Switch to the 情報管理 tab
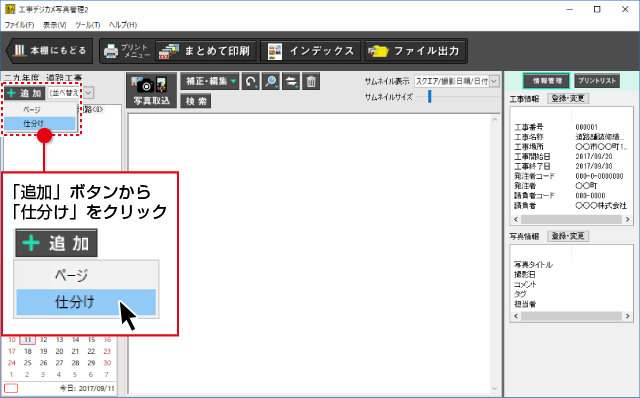The image size is (640, 398). [x=547, y=81]
